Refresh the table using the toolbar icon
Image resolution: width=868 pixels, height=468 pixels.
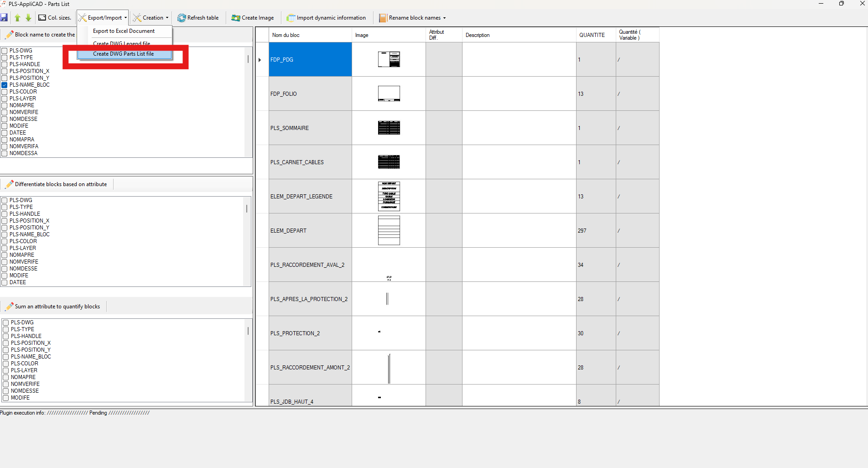coord(182,18)
